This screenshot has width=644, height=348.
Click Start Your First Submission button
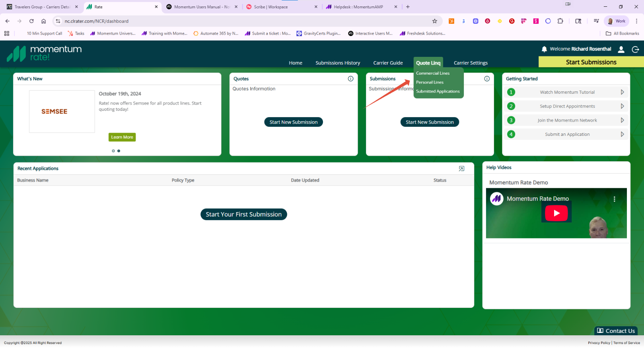243,214
